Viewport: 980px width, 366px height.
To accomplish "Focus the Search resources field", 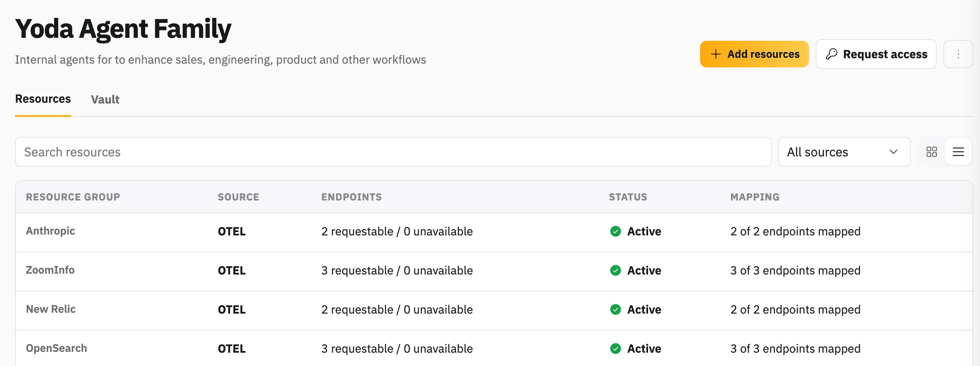I will (x=393, y=152).
